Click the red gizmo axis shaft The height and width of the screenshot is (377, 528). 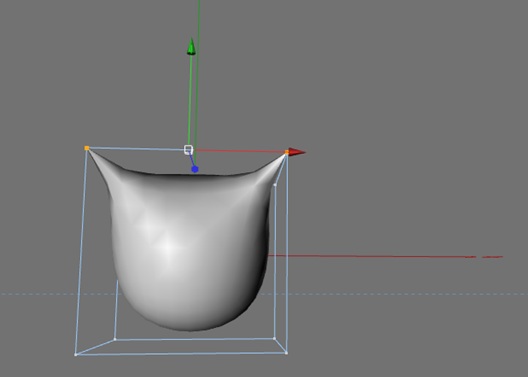pyautogui.click(x=241, y=151)
